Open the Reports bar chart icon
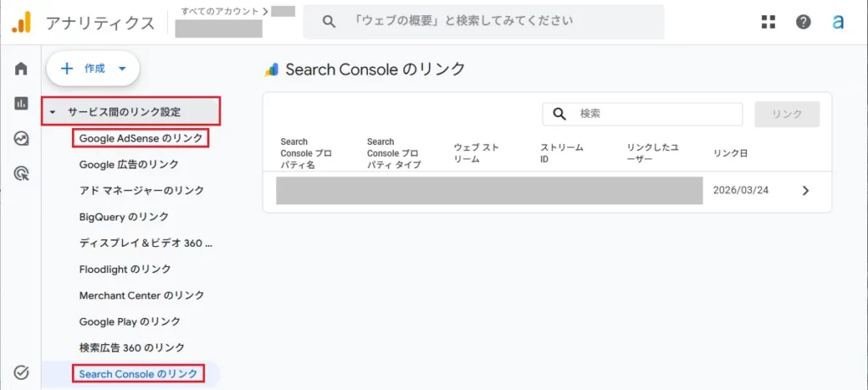The width and height of the screenshot is (868, 390). point(21,103)
